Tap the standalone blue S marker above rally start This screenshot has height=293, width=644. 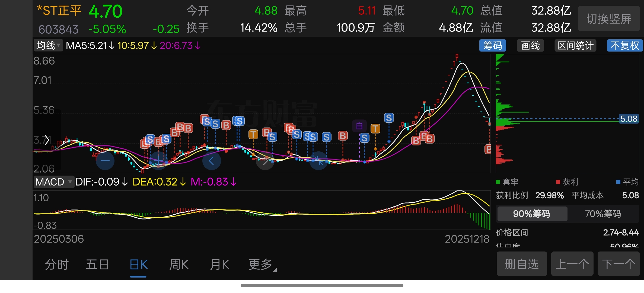point(389,118)
